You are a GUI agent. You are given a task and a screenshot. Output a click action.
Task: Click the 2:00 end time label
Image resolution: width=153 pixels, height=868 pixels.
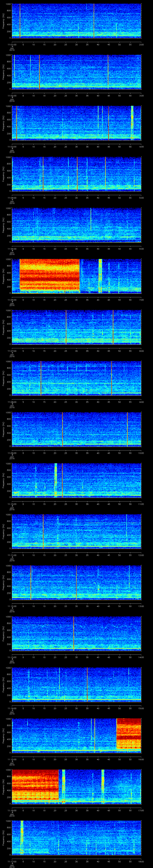pos(141,44)
